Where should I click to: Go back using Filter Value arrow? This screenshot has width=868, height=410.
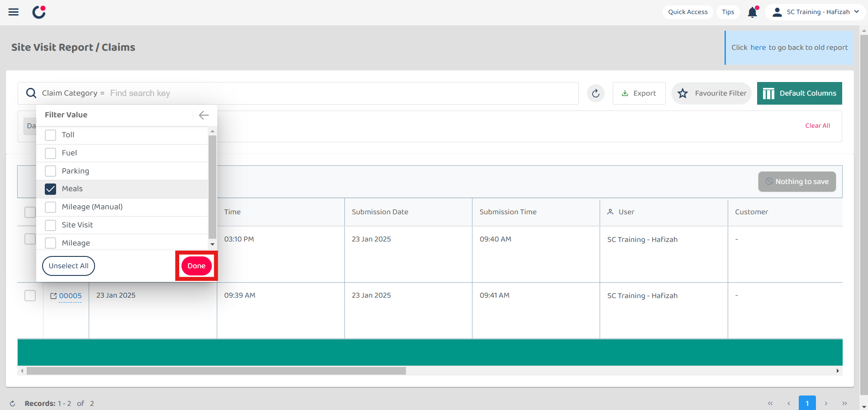click(204, 115)
